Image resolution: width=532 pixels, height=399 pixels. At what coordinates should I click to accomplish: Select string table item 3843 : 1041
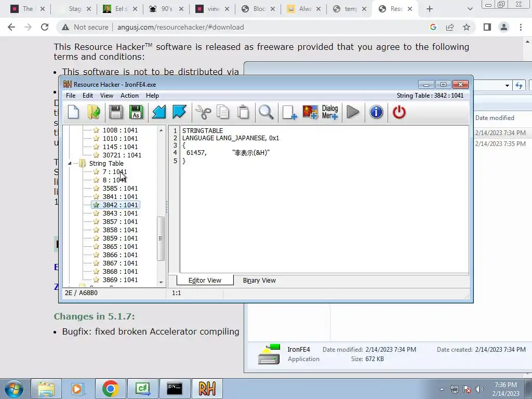[120, 214]
